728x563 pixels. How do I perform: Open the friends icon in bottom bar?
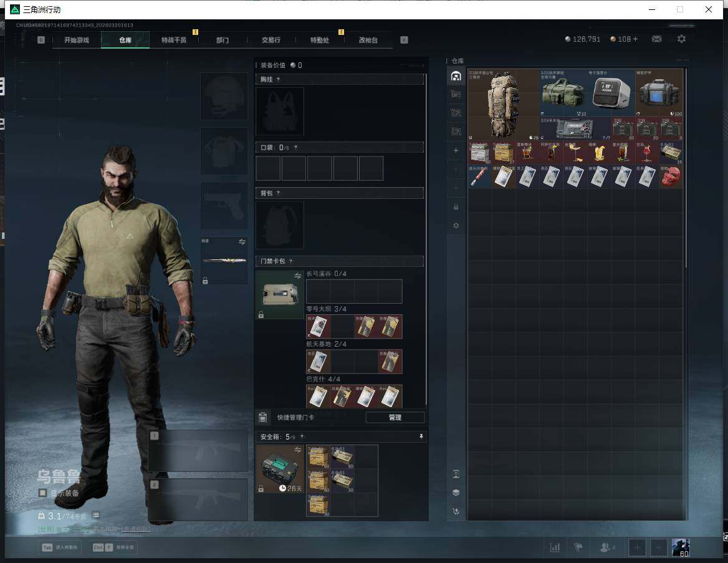tap(605, 547)
